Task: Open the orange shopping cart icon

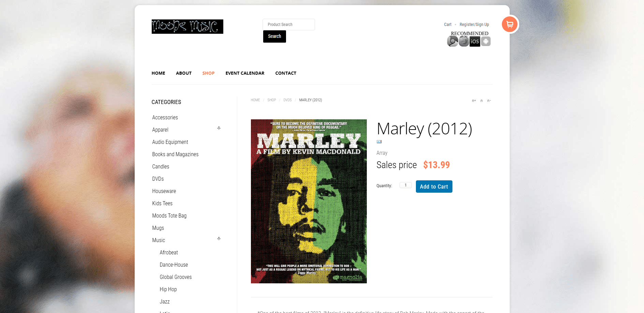Action: tap(510, 24)
